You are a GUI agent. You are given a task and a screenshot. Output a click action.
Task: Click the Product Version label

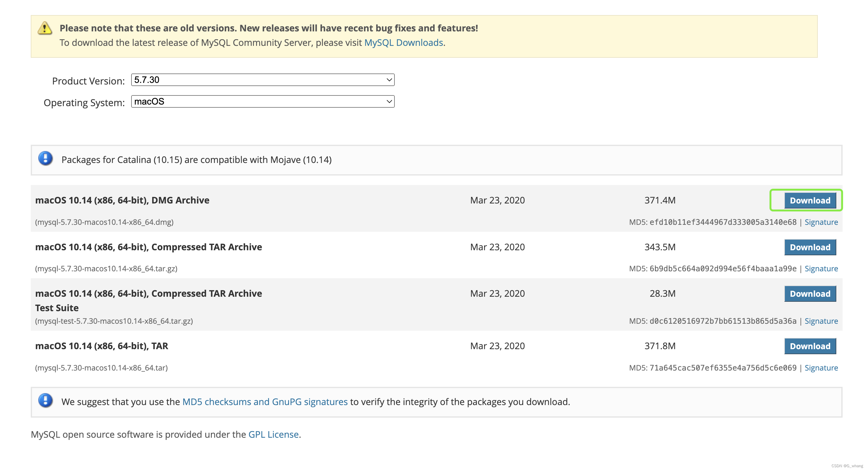pos(88,81)
